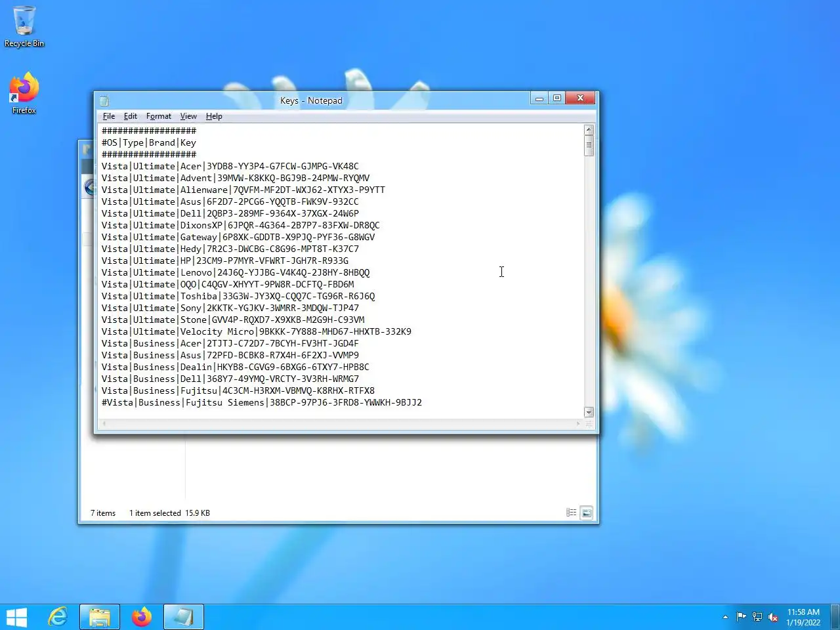Screen dimensions: 840x630
Task: Open the Edit menu in Notepad
Action: 131,116
